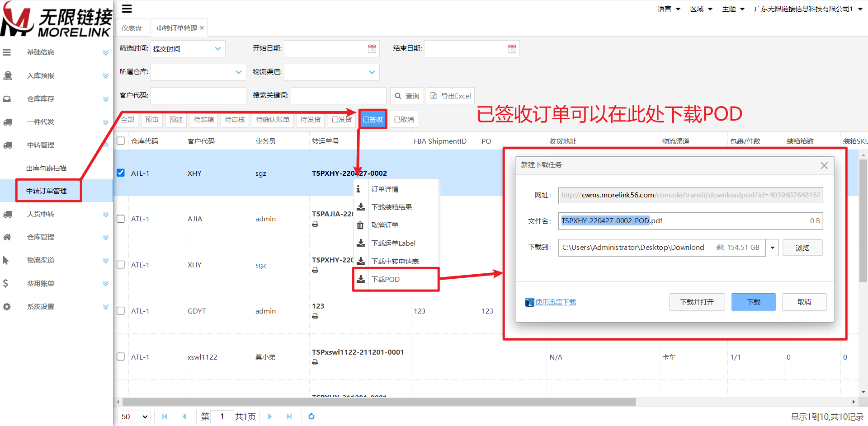868x426 pixels.
Task: Toggle the select-all checkbox in table header
Action: tap(121, 140)
